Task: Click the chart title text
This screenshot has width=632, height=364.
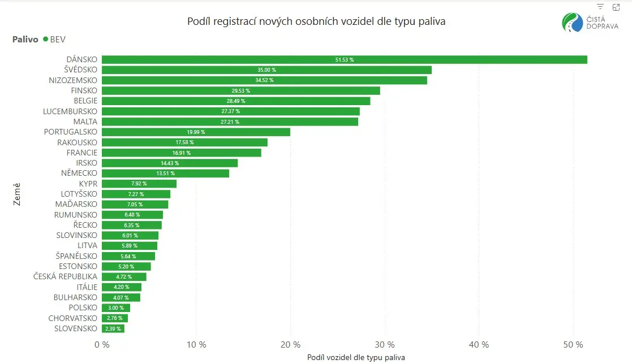Action: click(x=316, y=21)
